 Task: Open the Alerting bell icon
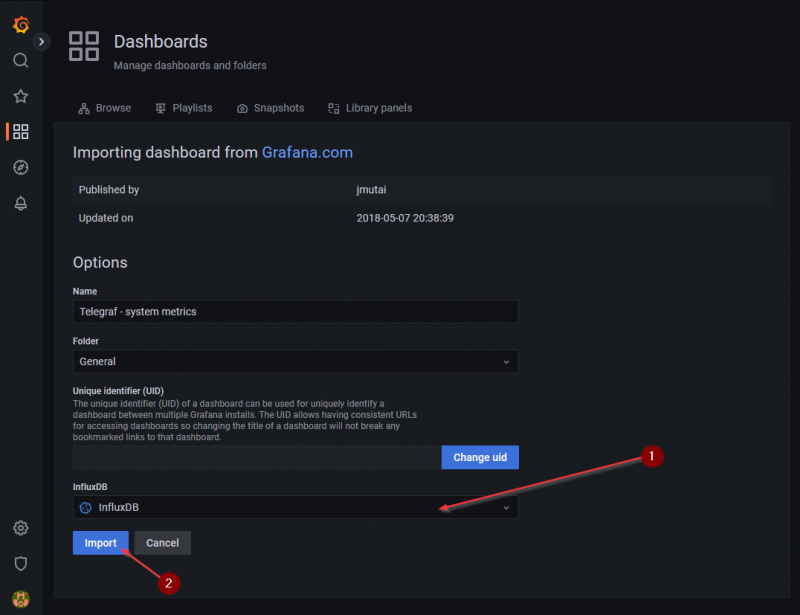tap(20, 203)
